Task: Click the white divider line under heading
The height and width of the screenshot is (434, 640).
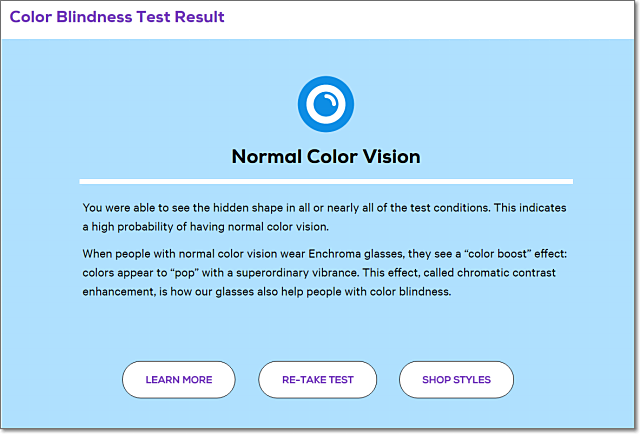Action: pos(326,182)
